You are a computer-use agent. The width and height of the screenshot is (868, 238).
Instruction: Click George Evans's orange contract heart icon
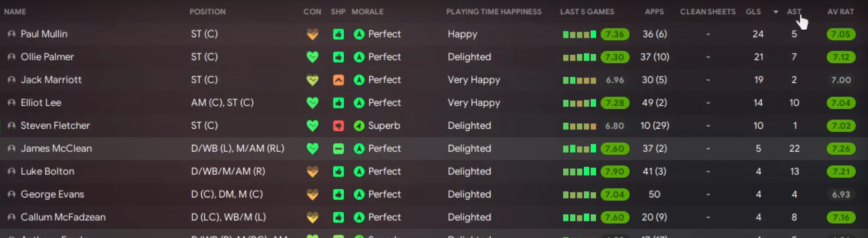tap(312, 195)
